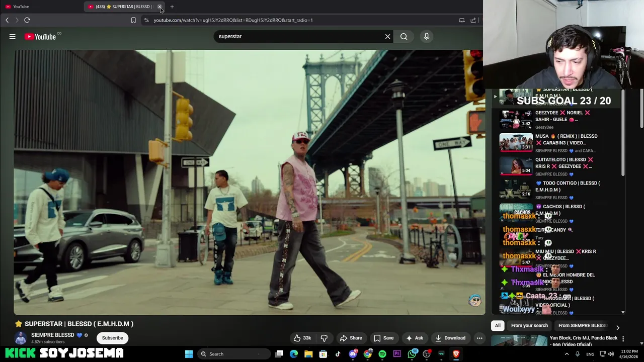Image resolution: width=644 pixels, height=362 pixels.
Task: Open the Ask AI button
Action: [415, 338]
